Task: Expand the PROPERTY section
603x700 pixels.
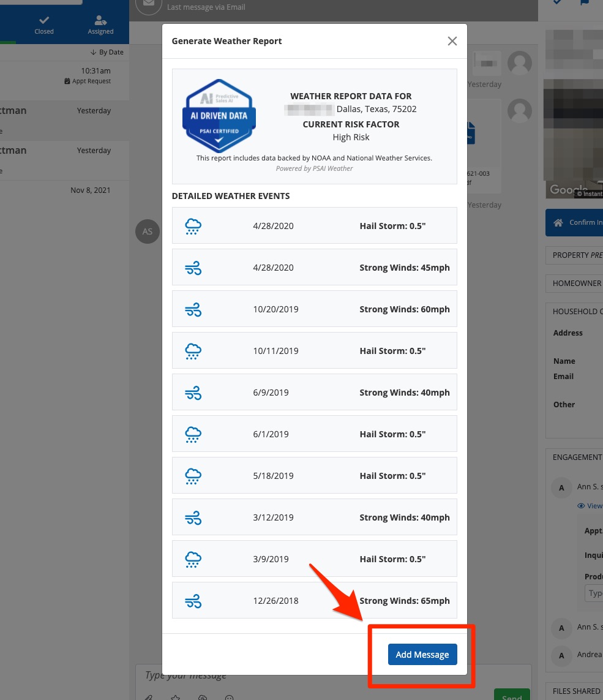Action: 575,255
